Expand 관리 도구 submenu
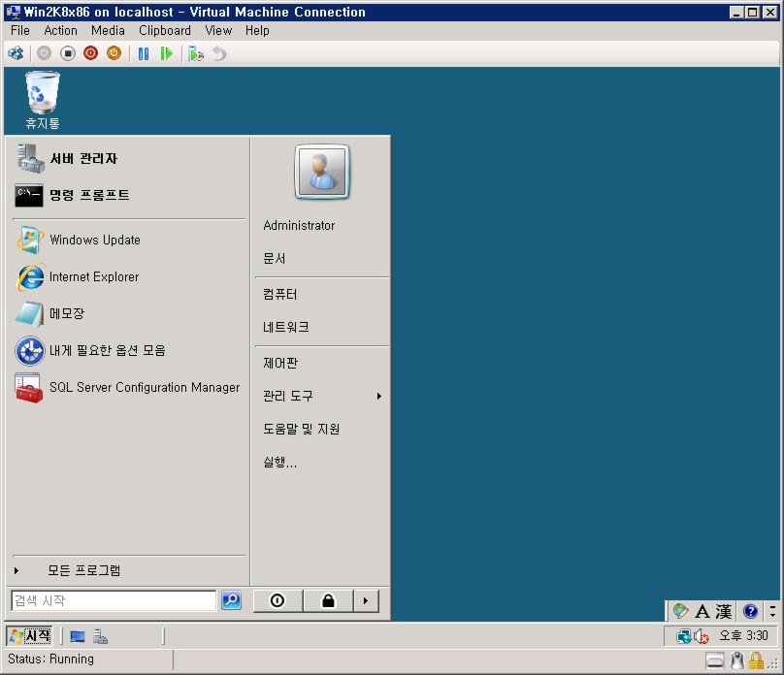 (x=322, y=397)
